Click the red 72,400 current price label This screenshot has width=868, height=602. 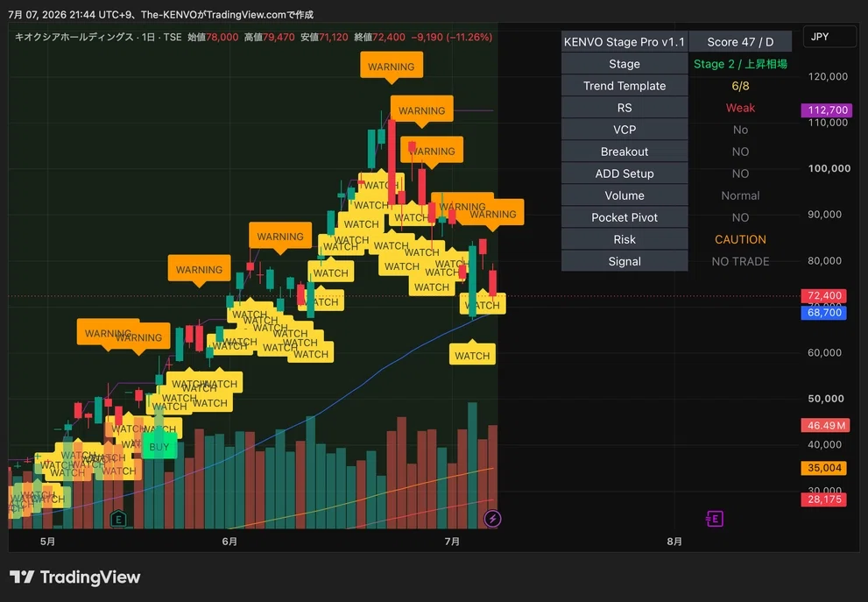(823, 295)
